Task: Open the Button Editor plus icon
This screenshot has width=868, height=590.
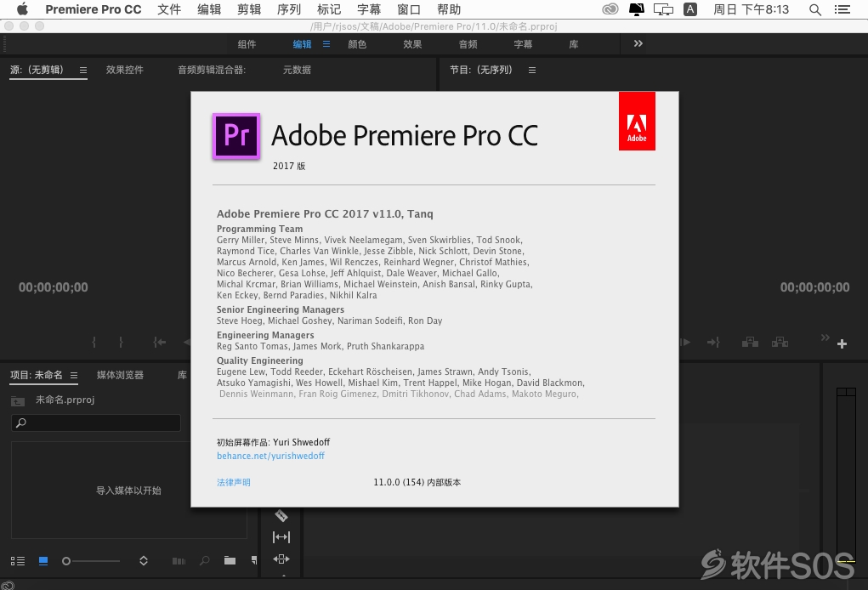Action: [842, 343]
